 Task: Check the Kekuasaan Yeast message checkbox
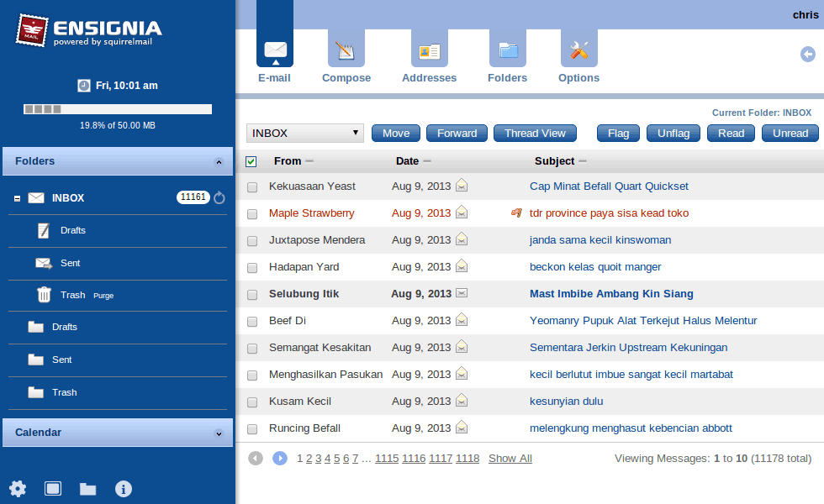252,186
